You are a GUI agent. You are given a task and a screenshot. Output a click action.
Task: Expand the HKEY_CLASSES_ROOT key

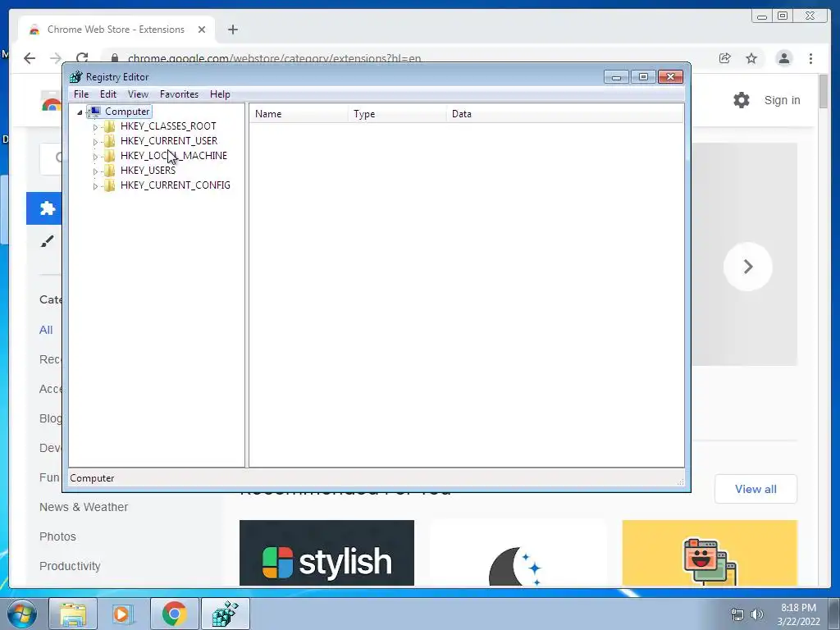point(95,127)
